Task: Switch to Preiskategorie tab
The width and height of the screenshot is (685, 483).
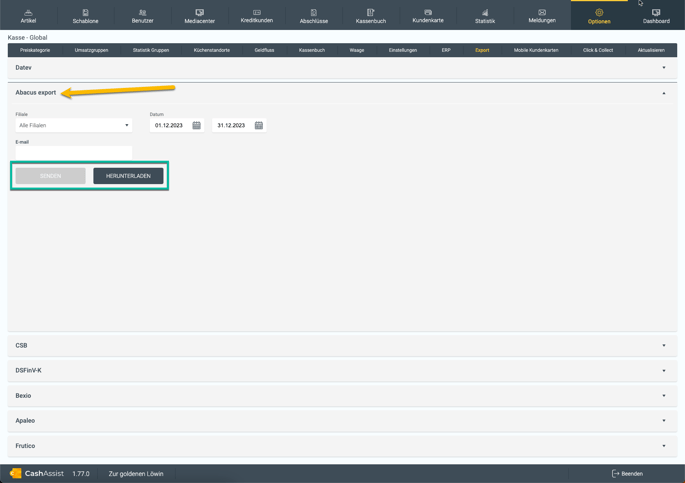Action: [35, 50]
